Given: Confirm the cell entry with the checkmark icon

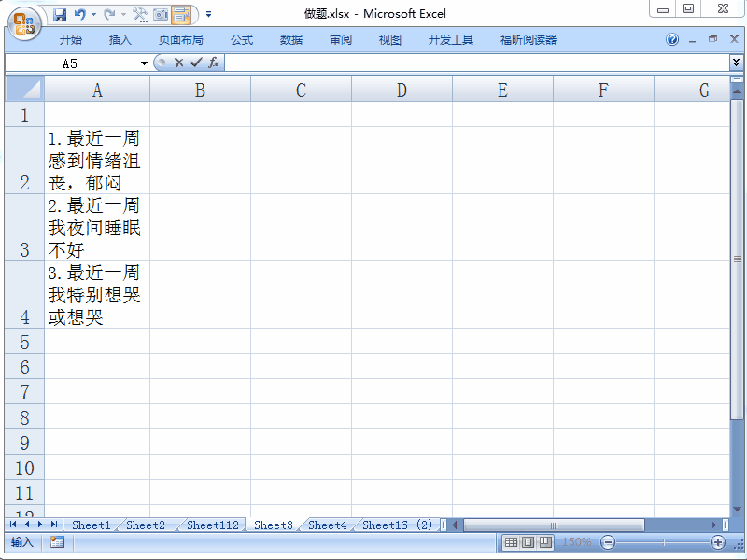Looking at the screenshot, I should click(x=196, y=63).
